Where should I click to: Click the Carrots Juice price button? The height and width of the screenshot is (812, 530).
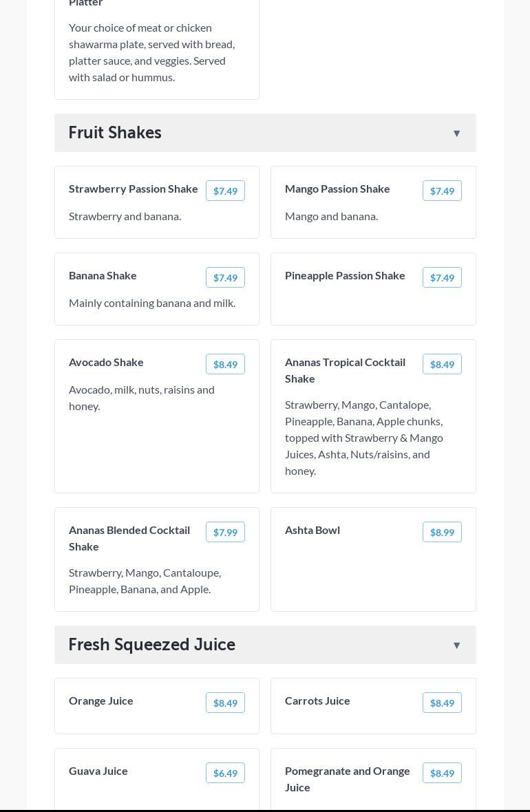pyautogui.click(x=442, y=703)
